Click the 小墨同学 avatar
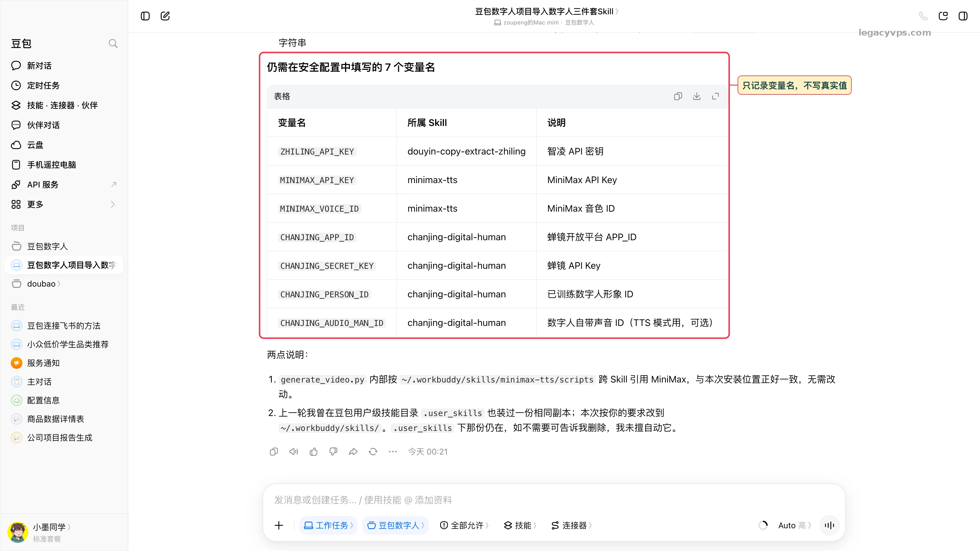Viewport: 980px width, 551px height. [17, 532]
